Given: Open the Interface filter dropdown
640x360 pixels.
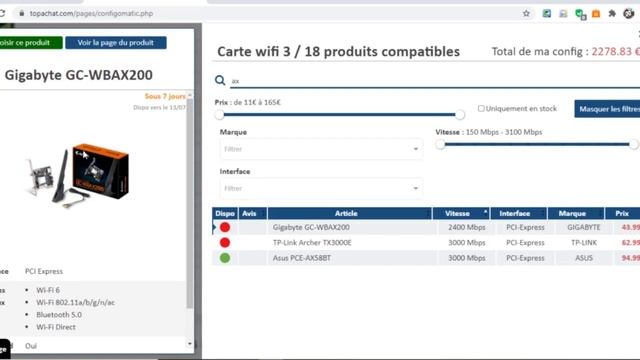Looking at the screenshot, I should pyautogui.click(x=321, y=188).
